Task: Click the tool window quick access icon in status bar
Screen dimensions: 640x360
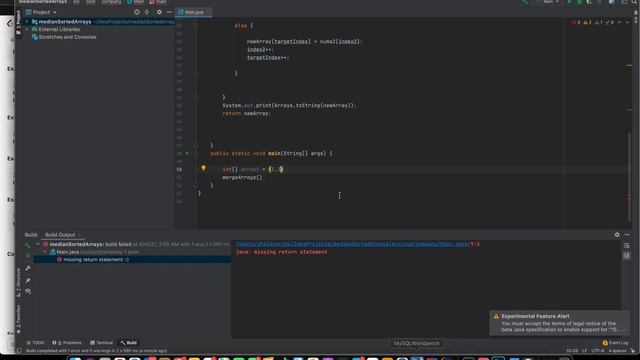Action: coord(19,351)
